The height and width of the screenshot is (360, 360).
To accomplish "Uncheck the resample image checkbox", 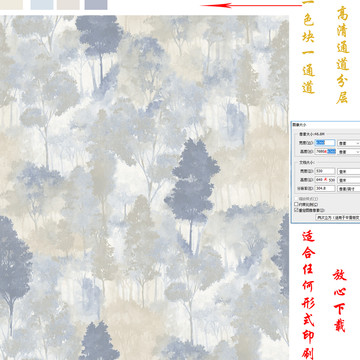I will [296, 210].
